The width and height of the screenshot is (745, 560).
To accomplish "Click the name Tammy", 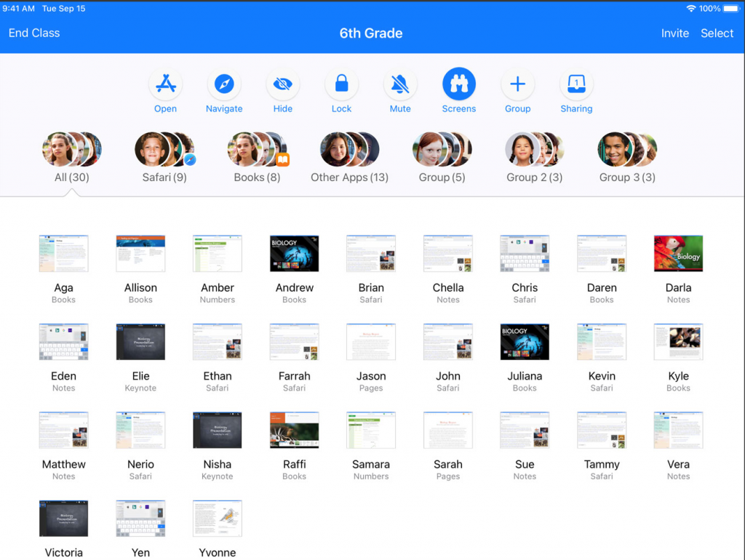I will tap(602, 465).
